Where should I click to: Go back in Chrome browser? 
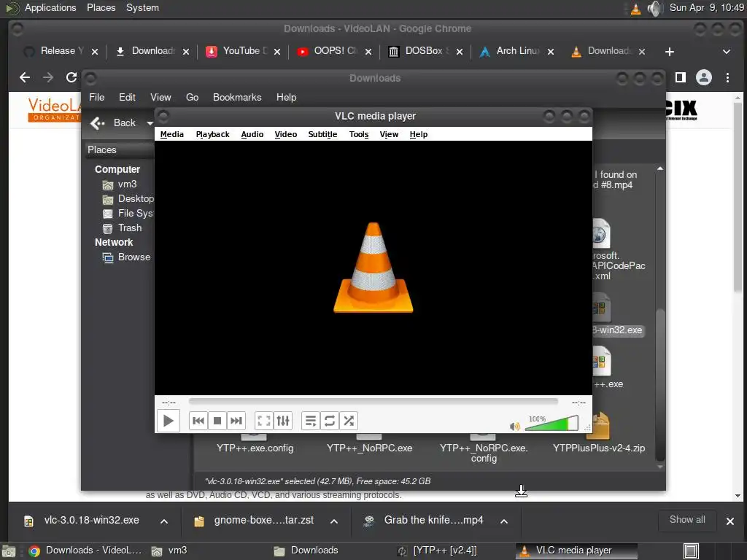pos(25,77)
